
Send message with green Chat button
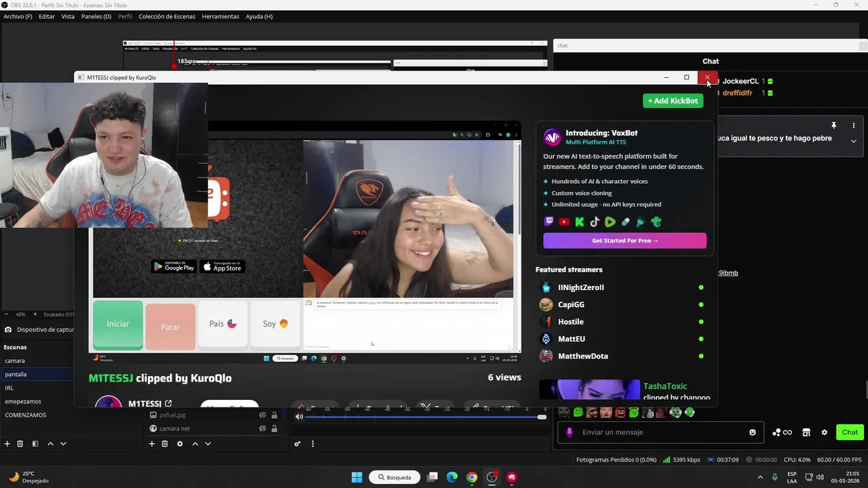click(x=850, y=432)
